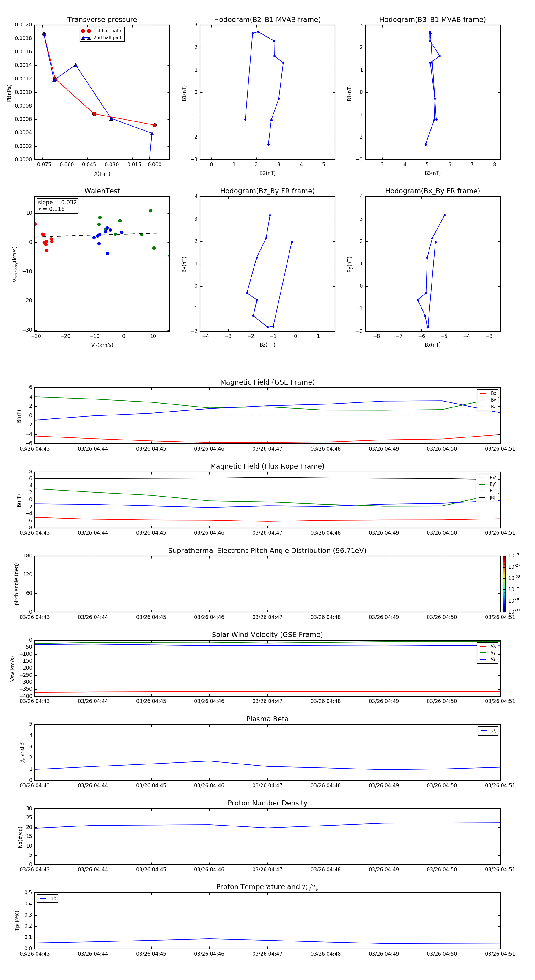Click the "Solar Wind Velocity (GSE Frame)" title
The width and height of the screenshot is (535, 980).
click(x=267, y=635)
